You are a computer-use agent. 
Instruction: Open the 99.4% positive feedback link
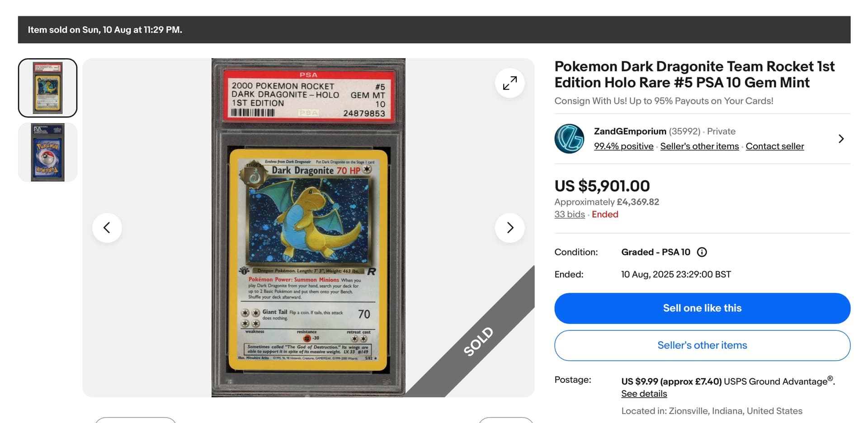(x=623, y=146)
